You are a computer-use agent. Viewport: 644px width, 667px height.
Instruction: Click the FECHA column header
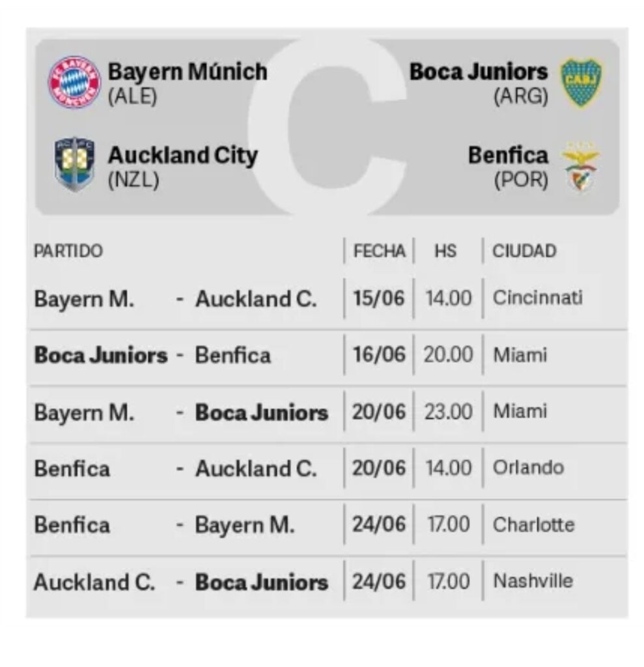click(x=379, y=251)
